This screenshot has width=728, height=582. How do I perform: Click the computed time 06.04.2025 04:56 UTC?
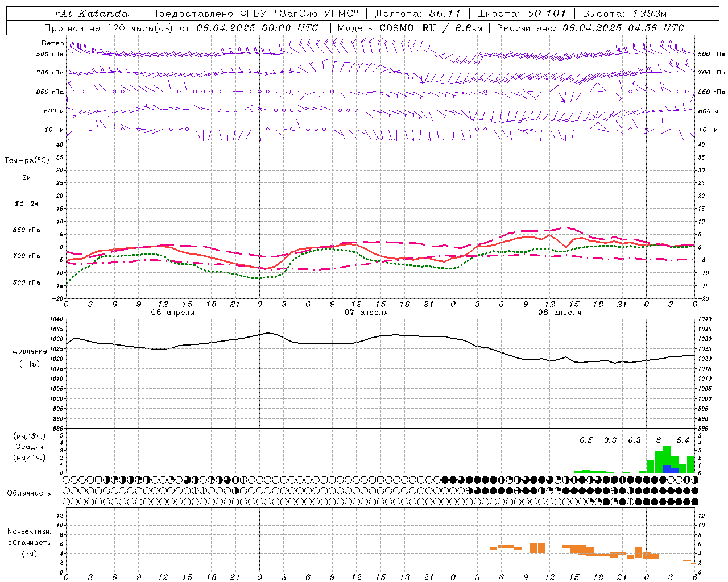click(x=623, y=28)
